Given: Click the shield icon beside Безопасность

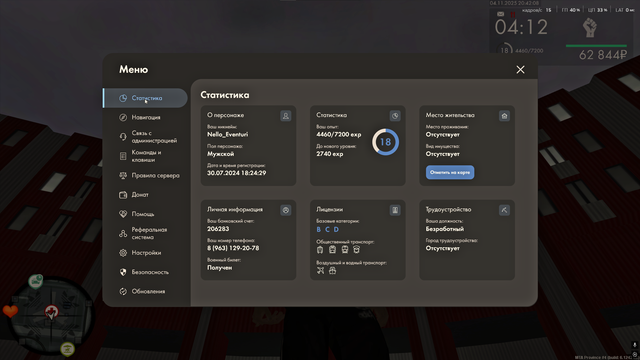Looking at the screenshot, I should click(123, 272).
